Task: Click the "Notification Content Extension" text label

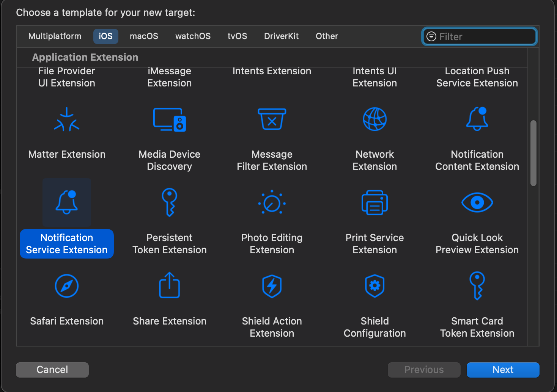Action: (477, 160)
